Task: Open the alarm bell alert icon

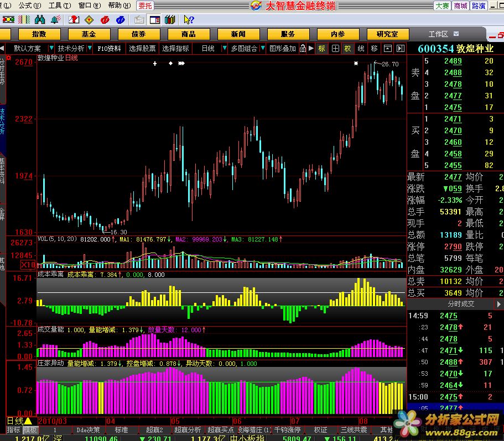Action: [x=56, y=20]
